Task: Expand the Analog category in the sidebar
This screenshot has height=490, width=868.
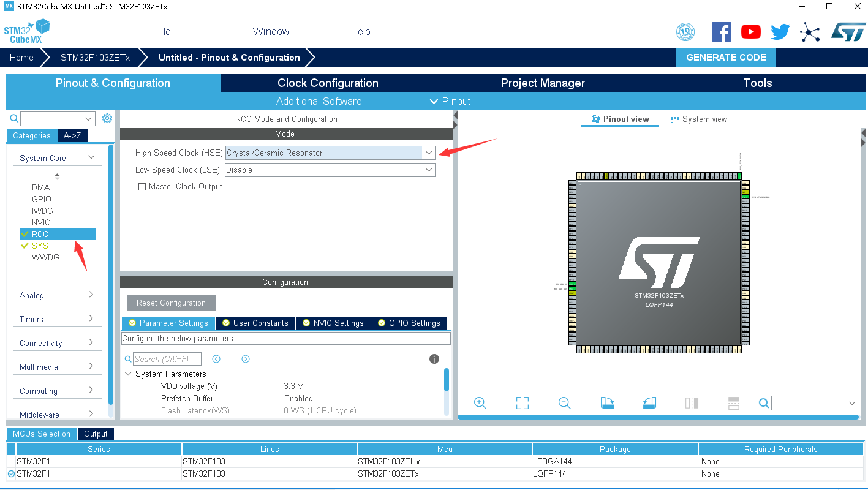Action: tap(57, 295)
